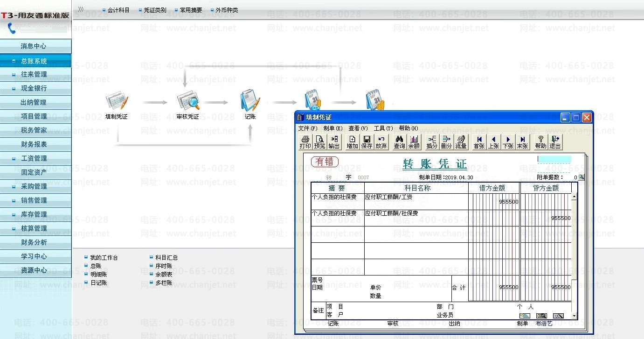Open the 查看(V) menu
644x339 pixels.
coord(358,128)
